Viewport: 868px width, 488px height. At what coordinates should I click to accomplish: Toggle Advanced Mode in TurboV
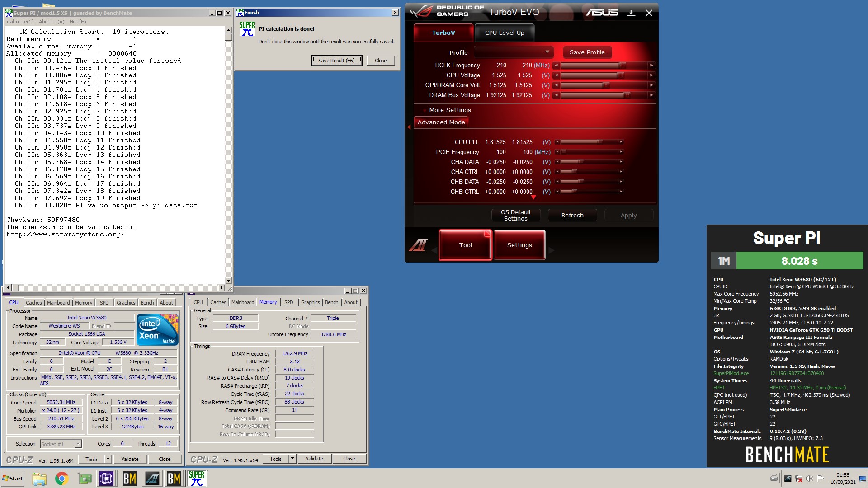441,122
